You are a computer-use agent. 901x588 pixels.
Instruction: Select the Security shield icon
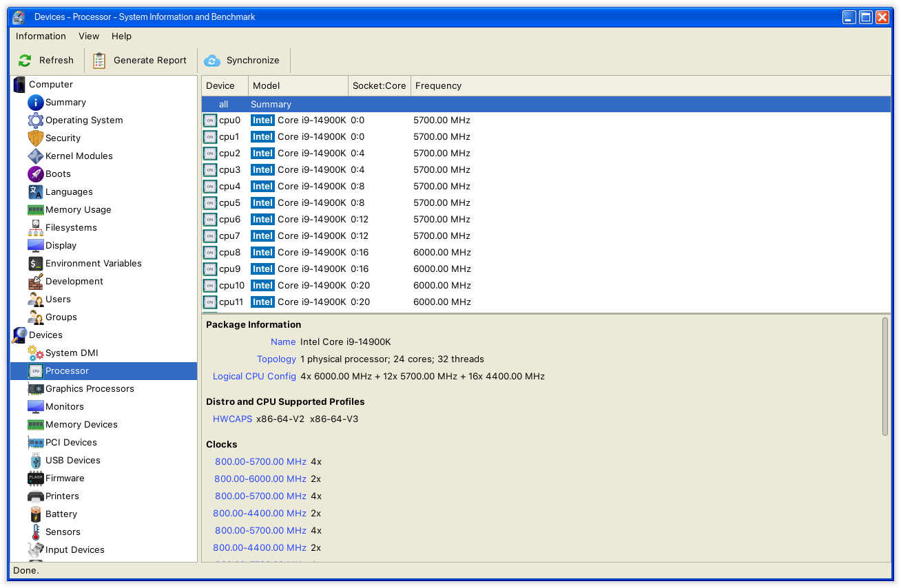coord(36,138)
